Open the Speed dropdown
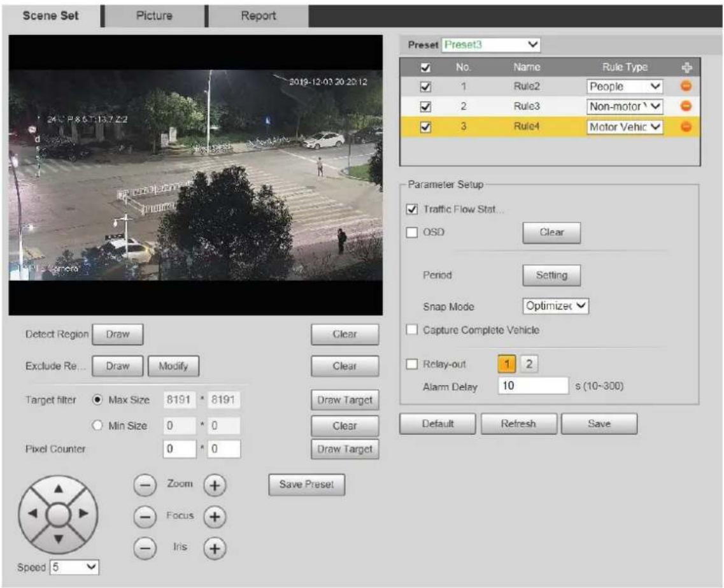Image resolution: width=724 pixels, height=588 pixels. click(75, 567)
